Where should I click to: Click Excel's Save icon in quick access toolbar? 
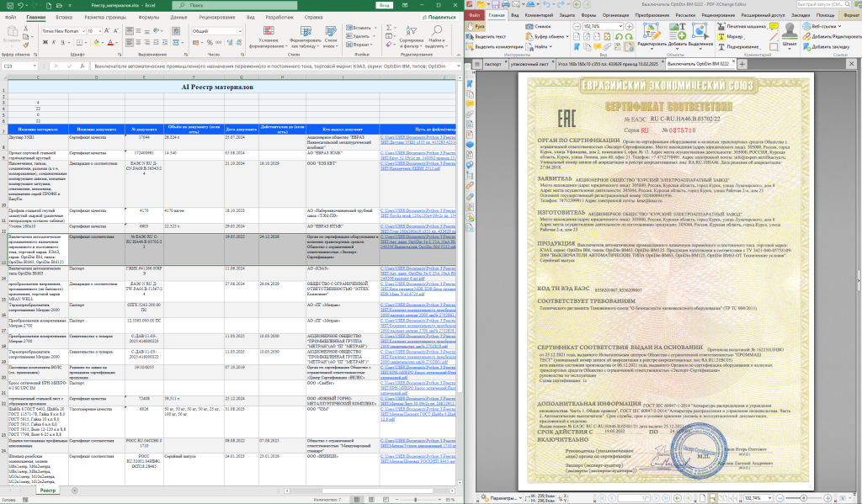(x=9, y=6)
